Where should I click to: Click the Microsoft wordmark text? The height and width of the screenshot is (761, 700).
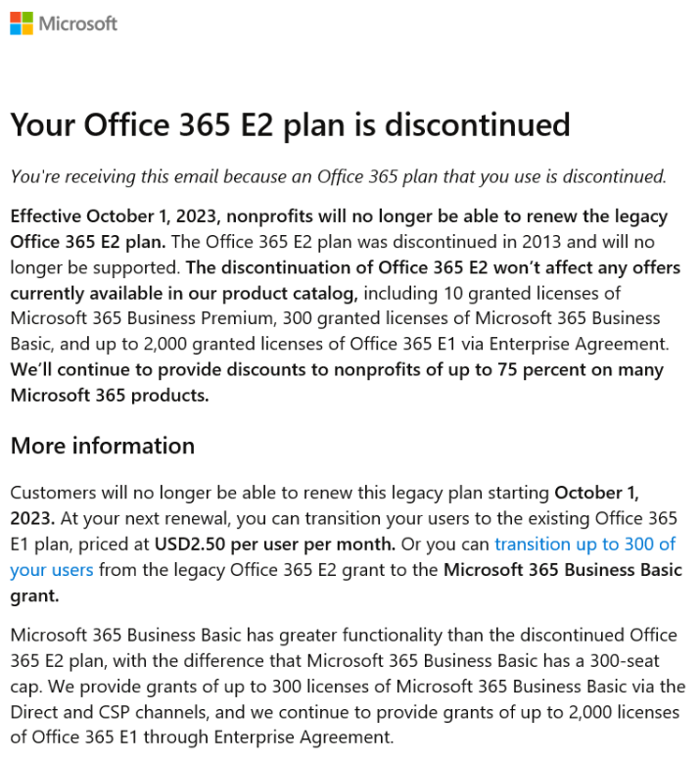(78, 24)
